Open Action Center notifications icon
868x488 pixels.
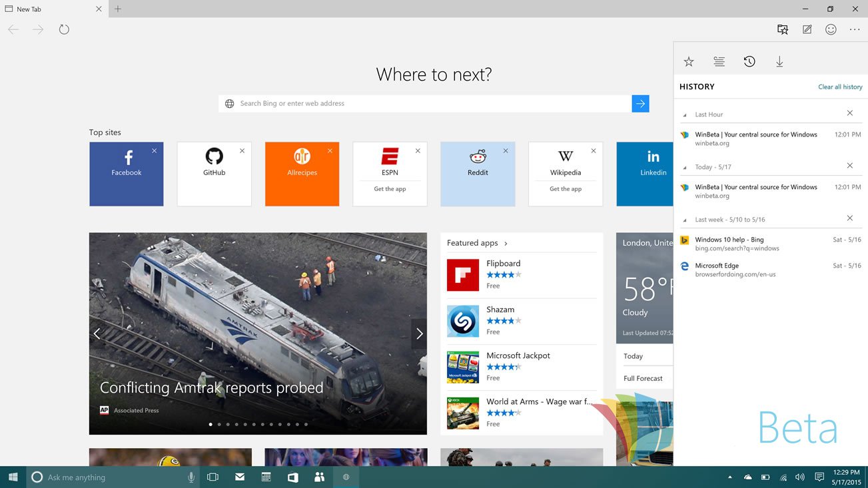tap(819, 477)
